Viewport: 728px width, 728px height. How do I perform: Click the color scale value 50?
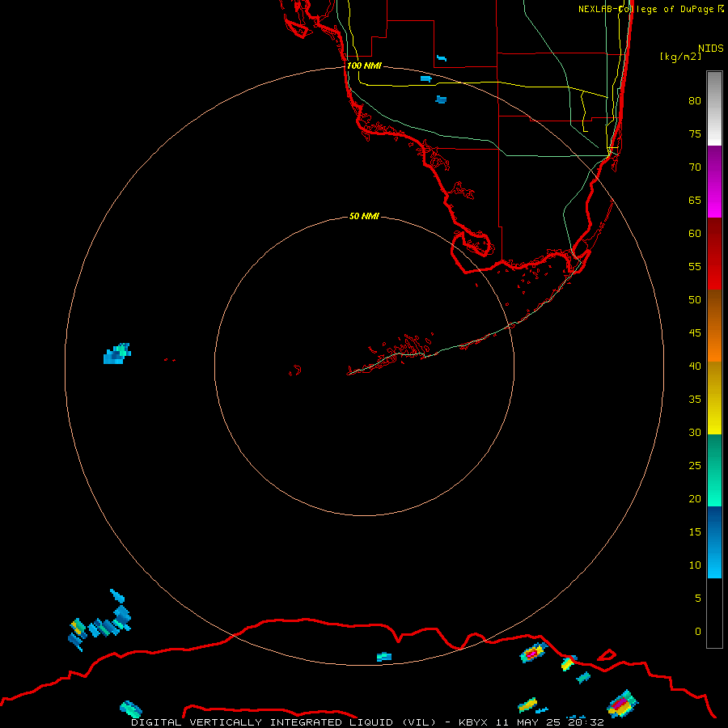[x=695, y=299]
